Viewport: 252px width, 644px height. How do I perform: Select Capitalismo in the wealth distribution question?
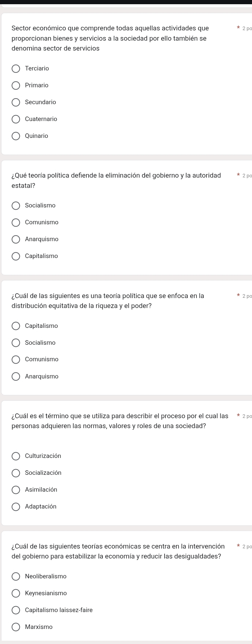tap(16, 326)
